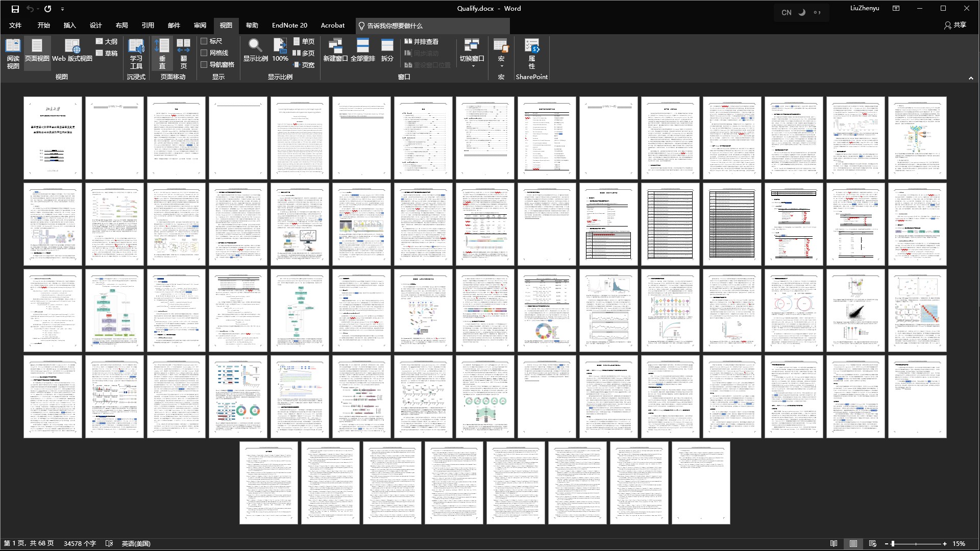Screen dimensions: 980x551
Task: Click Multiple Pages button
Action: click(x=304, y=53)
